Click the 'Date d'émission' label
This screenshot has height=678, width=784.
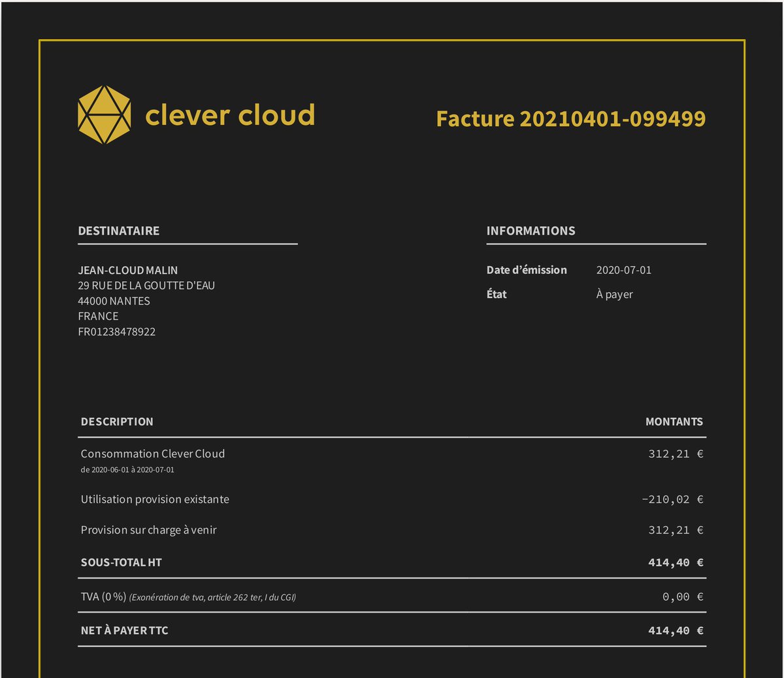tap(527, 270)
